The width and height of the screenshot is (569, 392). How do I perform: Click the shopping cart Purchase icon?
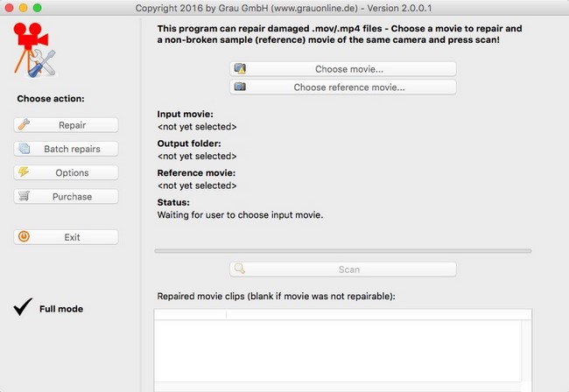point(24,197)
